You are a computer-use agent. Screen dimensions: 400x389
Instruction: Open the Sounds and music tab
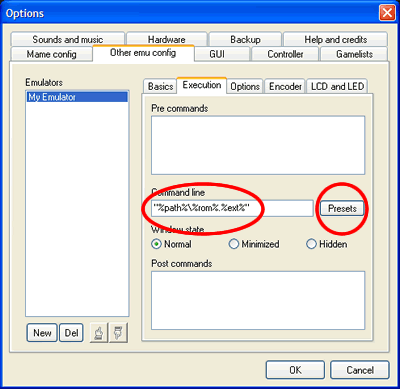coord(68,39)
